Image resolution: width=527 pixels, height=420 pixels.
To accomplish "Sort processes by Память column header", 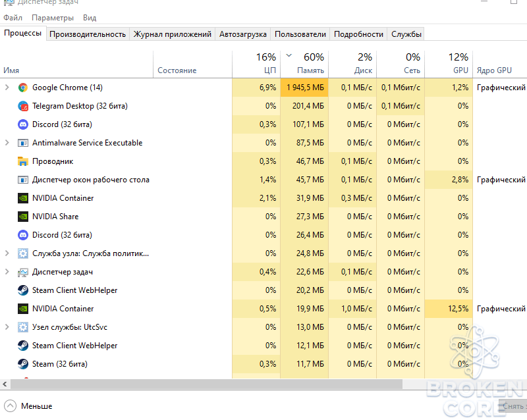I will tap(304, 64).
